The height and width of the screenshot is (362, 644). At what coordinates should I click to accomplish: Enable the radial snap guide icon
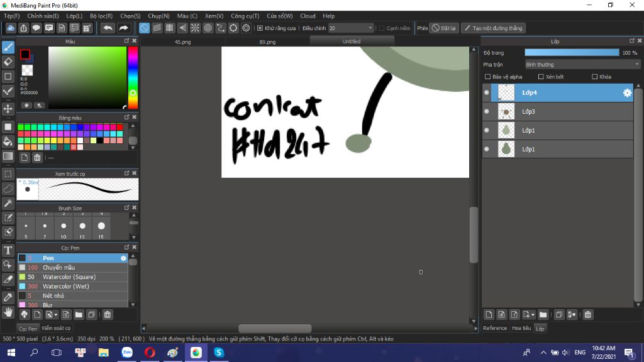(195, 28)
